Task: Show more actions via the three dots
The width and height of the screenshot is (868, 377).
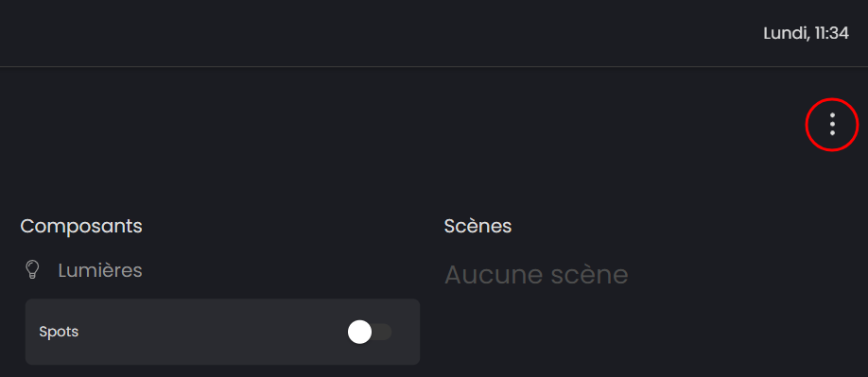Action: coord(832,125)
